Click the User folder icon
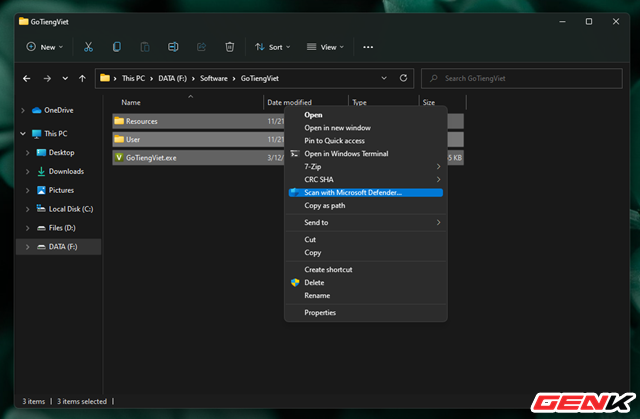This screenshot has width=640, height=419. click(119, 139)
